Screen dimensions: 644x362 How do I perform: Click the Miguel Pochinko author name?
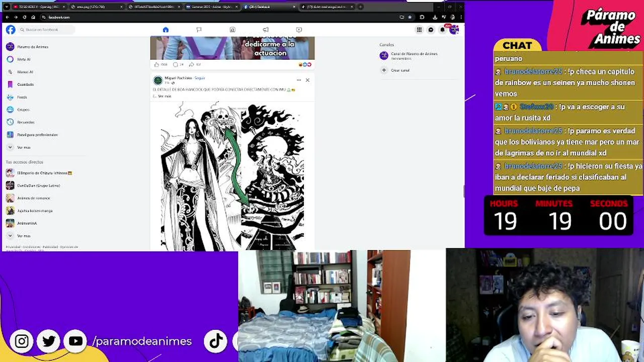[178, 78]
